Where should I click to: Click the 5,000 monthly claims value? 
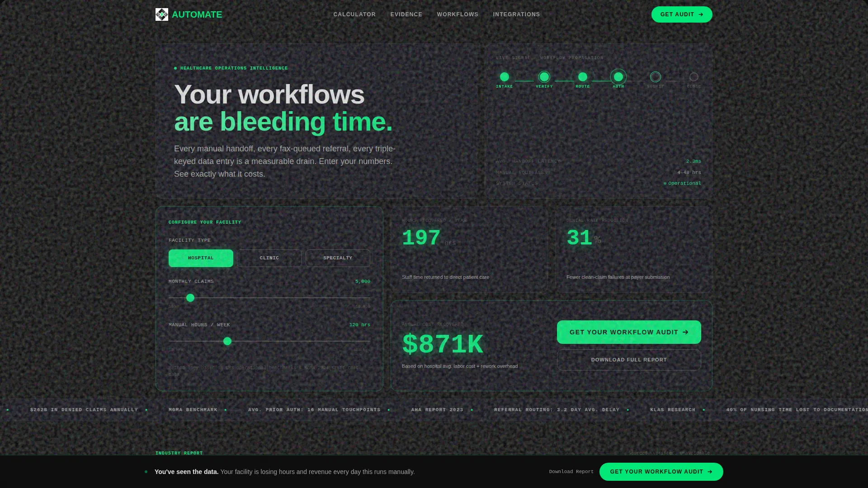point(363,282)
